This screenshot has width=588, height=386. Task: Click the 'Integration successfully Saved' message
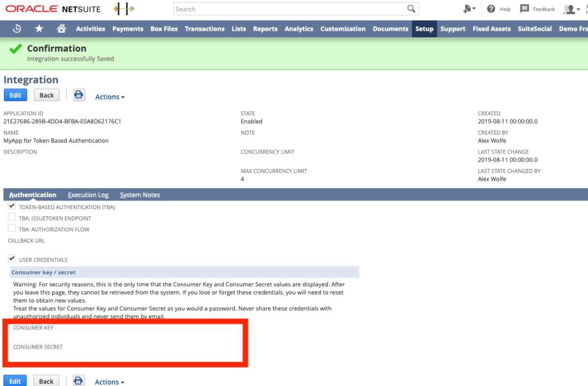pos(71,58)
